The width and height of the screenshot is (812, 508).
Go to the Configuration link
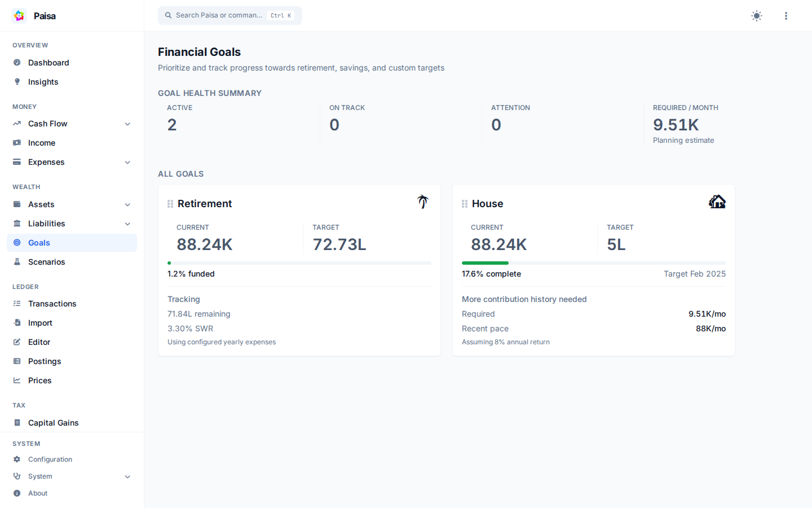pyautogui.click(x=72, y=459)
